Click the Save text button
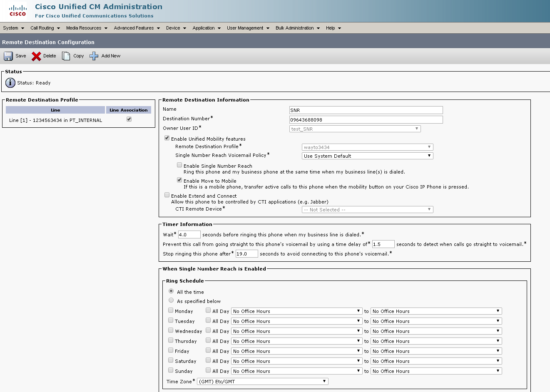Screen dimensions: 550x392 (21, 56)
